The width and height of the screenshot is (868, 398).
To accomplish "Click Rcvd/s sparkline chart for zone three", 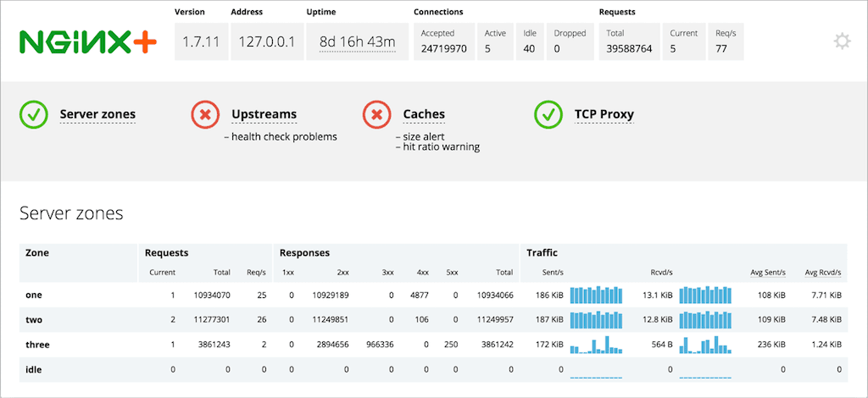I will click(x=705, y=345).
